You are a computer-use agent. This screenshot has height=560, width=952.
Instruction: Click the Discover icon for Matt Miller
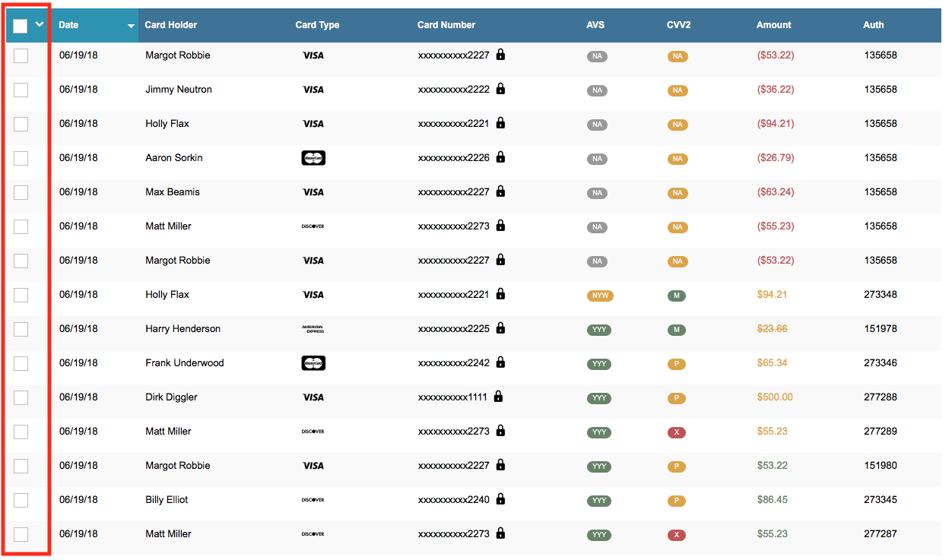point(313,226)
